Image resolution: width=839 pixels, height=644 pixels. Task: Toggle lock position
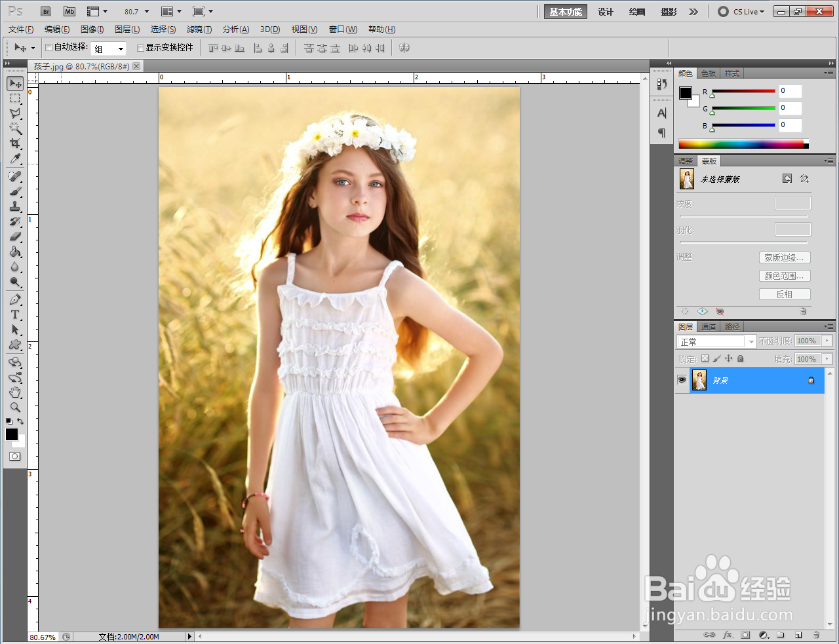[728, 358]
